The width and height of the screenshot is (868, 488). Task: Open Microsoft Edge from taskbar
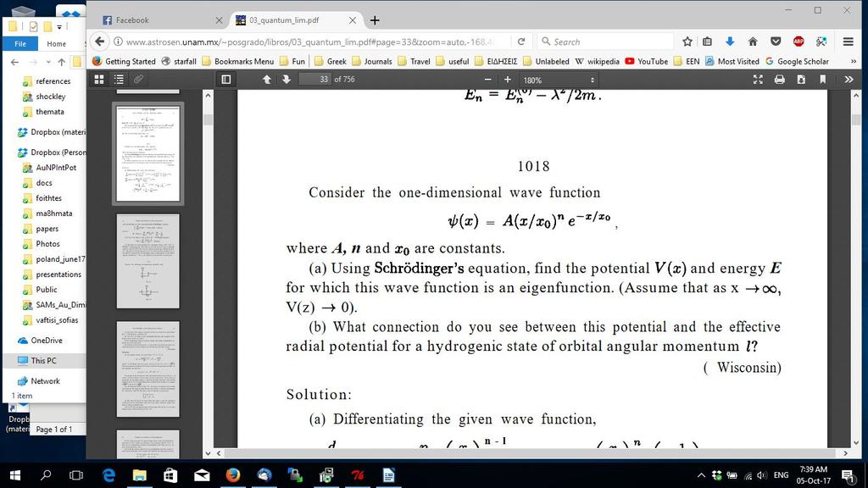coord(109,475)
